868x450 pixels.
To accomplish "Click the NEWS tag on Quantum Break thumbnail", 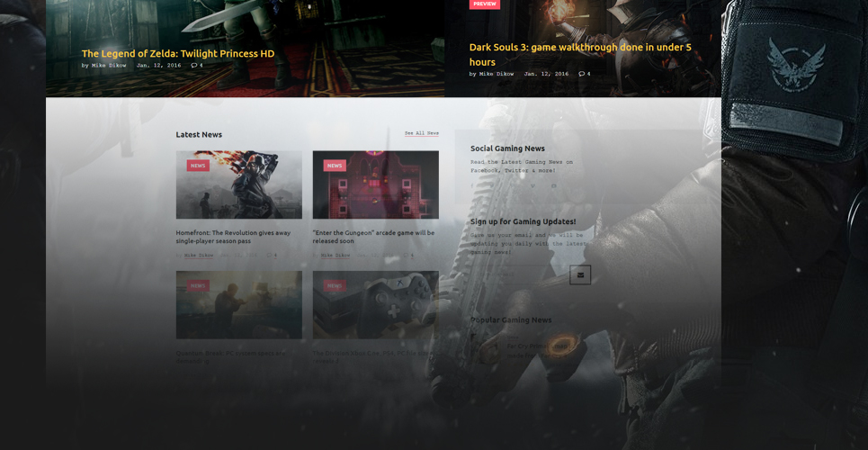I will click(198, 286).
